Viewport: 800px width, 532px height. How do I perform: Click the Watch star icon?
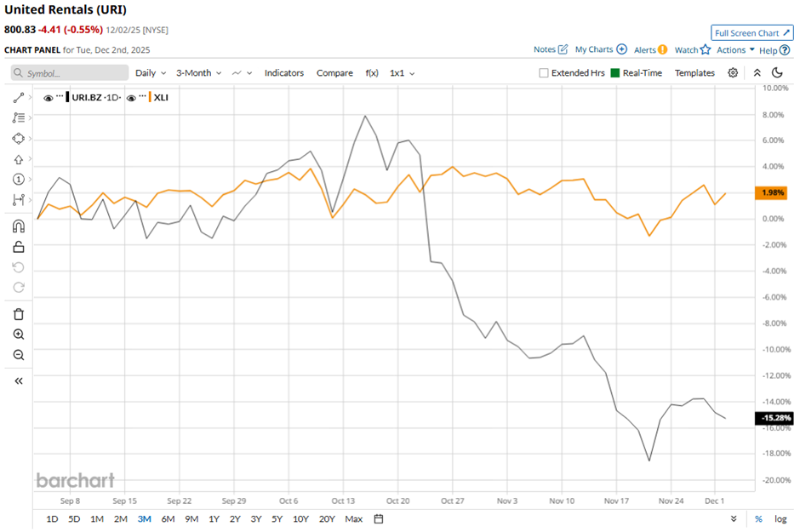tap(705, 49)
